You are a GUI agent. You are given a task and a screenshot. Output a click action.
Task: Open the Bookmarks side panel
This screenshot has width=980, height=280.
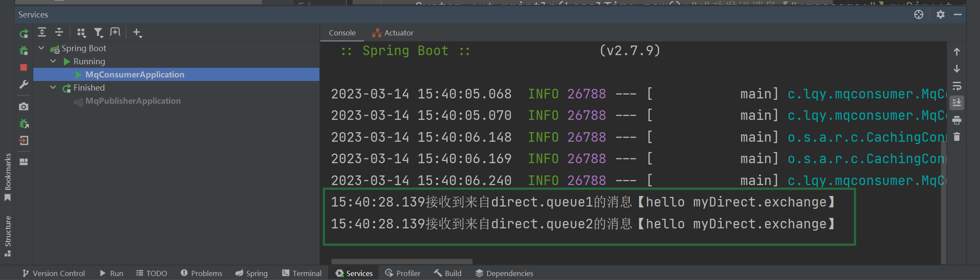tap(7, 177)
